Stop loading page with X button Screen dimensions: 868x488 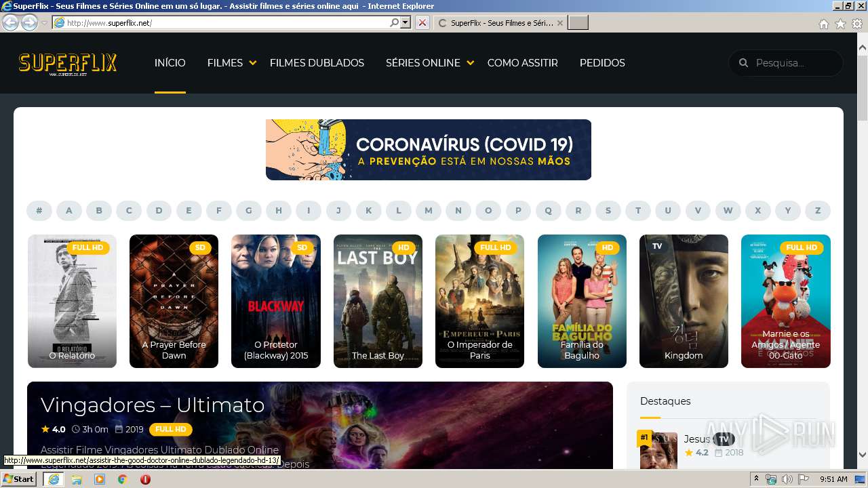point(422,22)
